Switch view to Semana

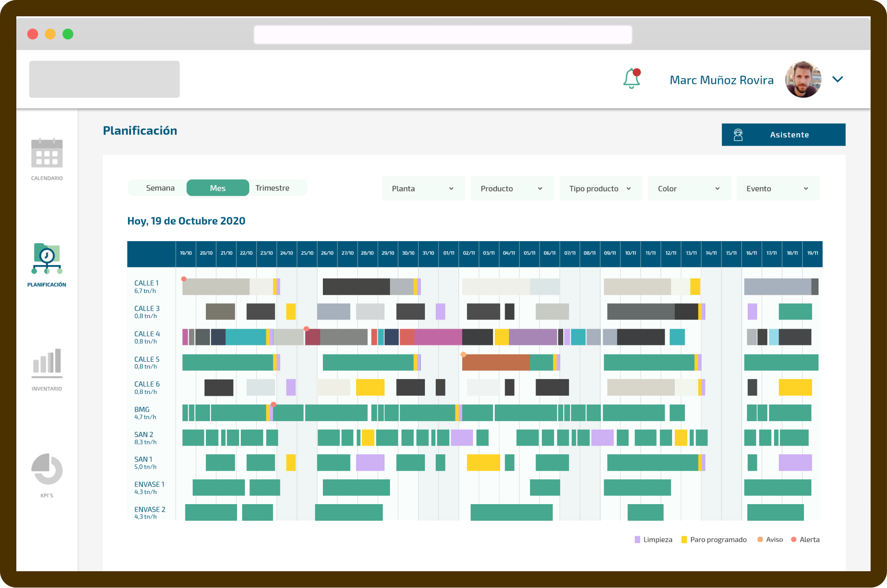(x=160, y=188)
